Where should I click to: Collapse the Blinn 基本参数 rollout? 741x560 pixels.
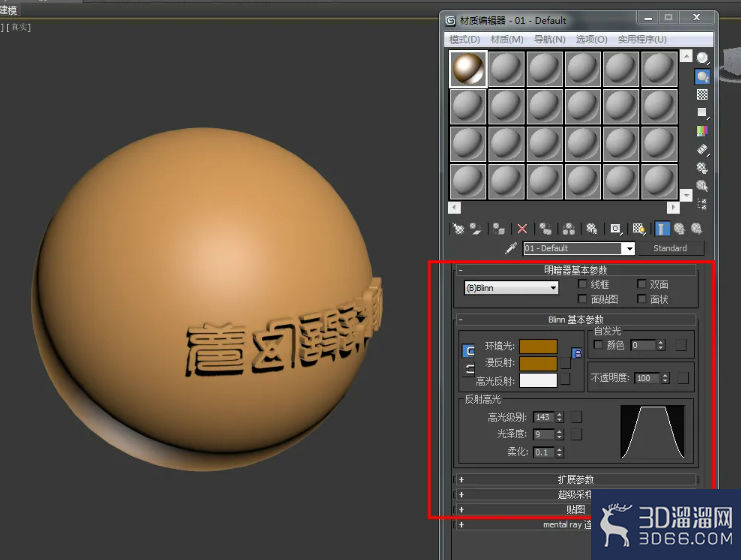click(x=575, y=319)
